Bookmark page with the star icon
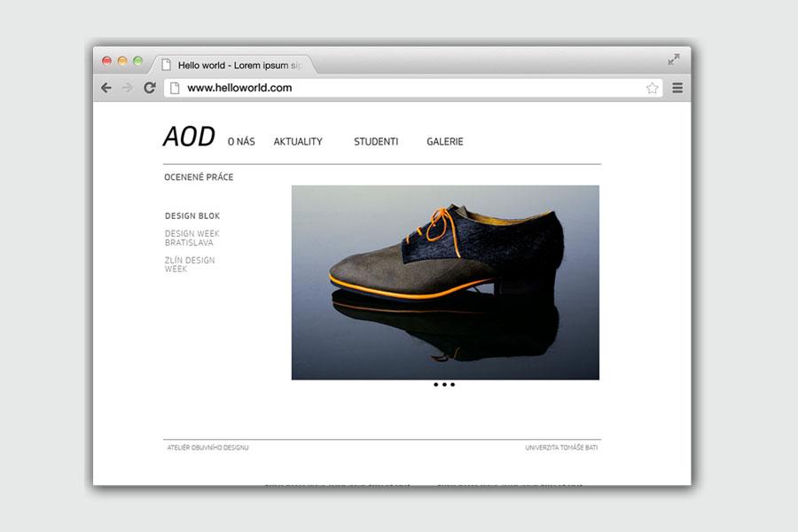This screenshot has height=532, width=798. pyautogui.click(x=653, y=88)
